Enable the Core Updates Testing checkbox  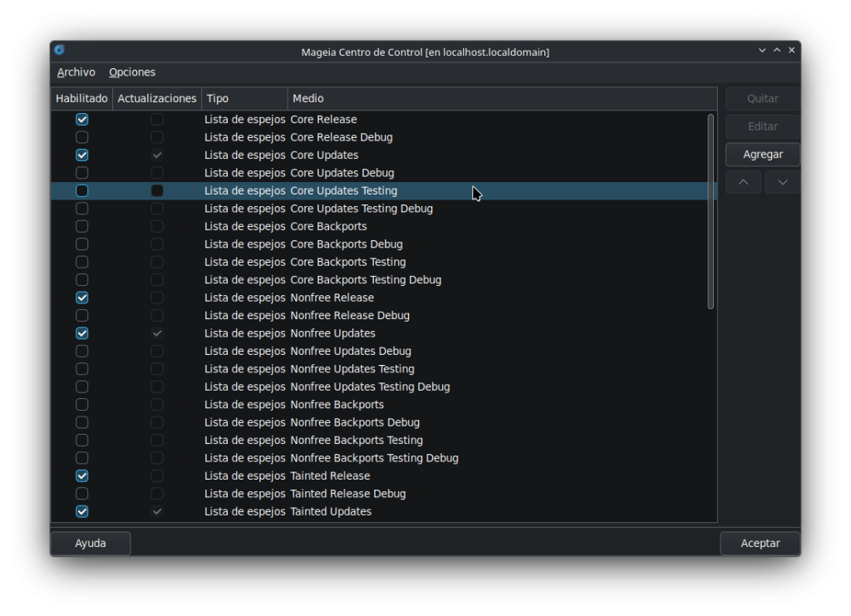82,190
